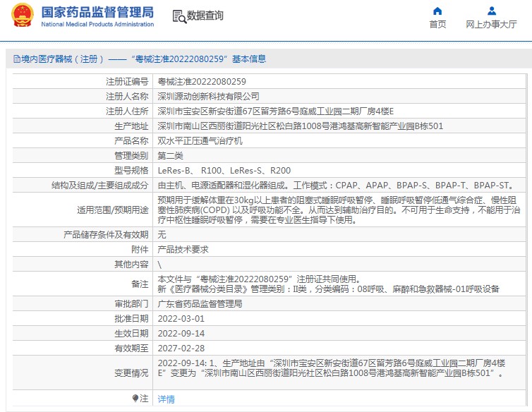Click the national emblem logo
532x412 pixels.
tap(23, 15)
